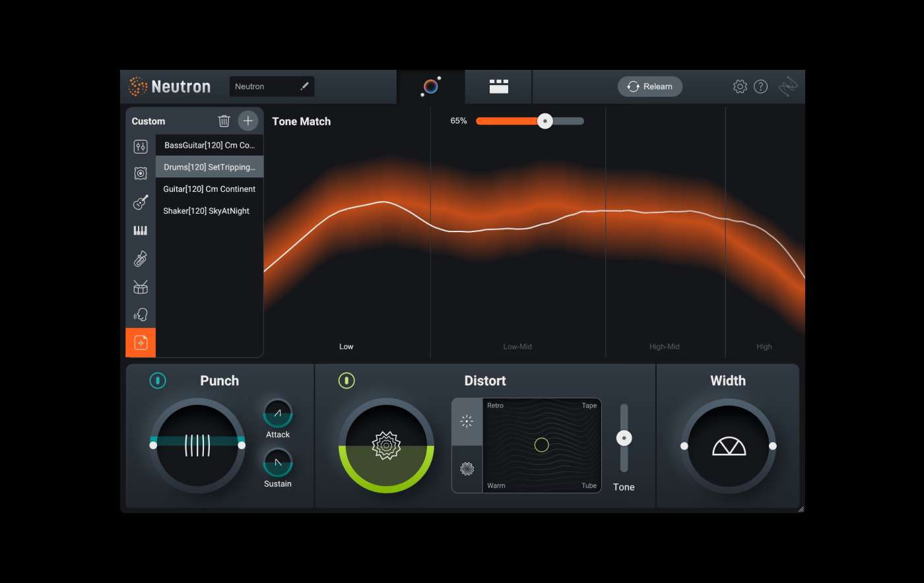Click the XY pad circle puck
The height and width of the screenshot is (583, 924).
tap(542, 445)
